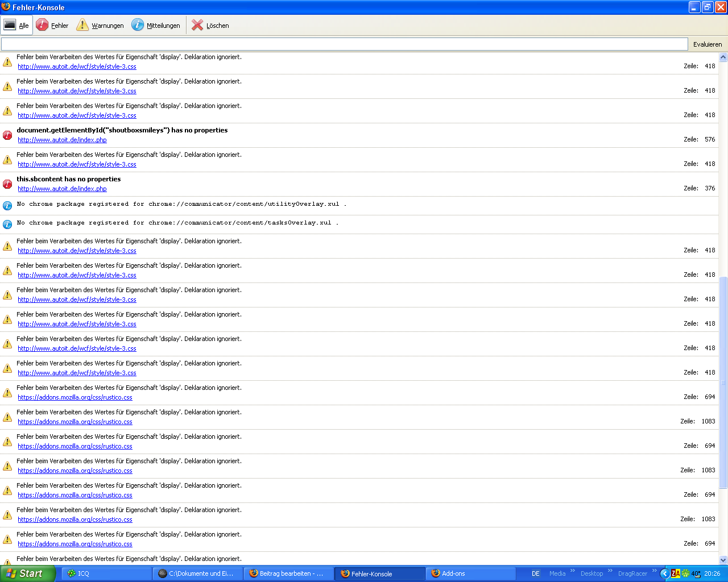Switch to the C:\Dokumente und Ei… taskbar window
728x582 pixels.
(x=197, y=573)
